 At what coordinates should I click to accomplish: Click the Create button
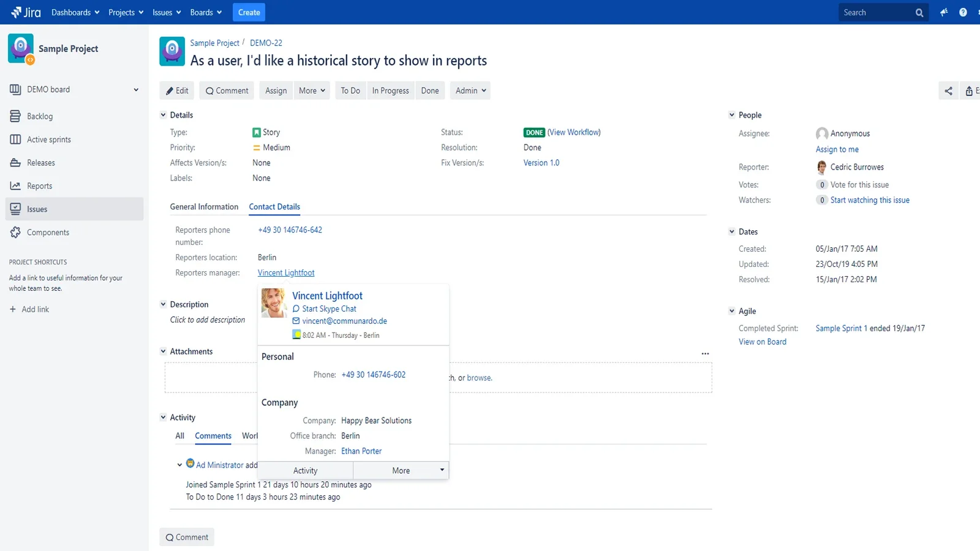click(x=249, y=12)
